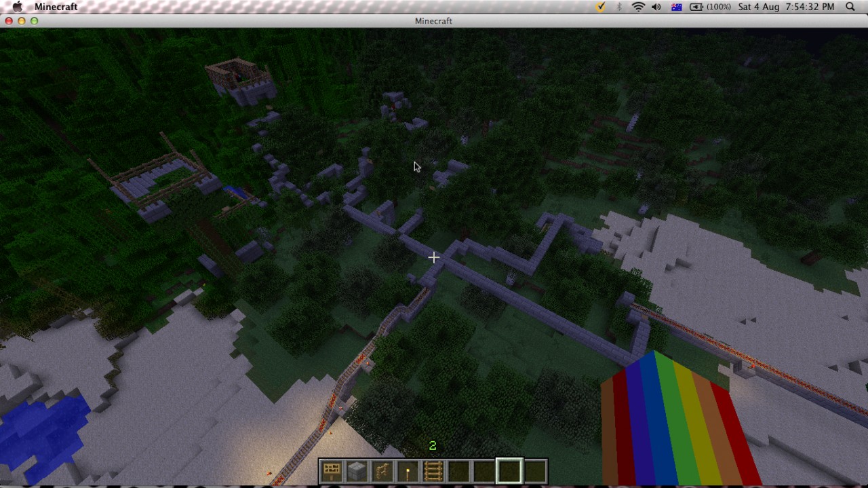Viewport: 868px width, 488px height.
Task: Toggle Wi-Fi from the menu bar
Action: point(638,7)
